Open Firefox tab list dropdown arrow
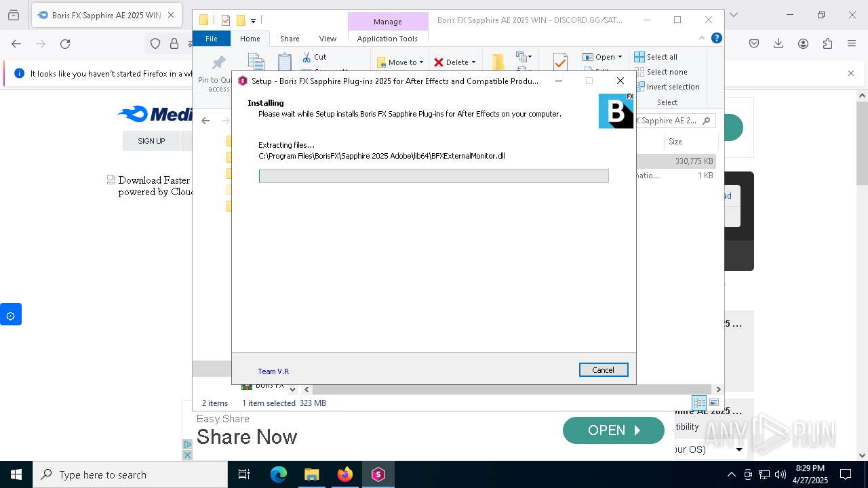 [x=733, y=15]
